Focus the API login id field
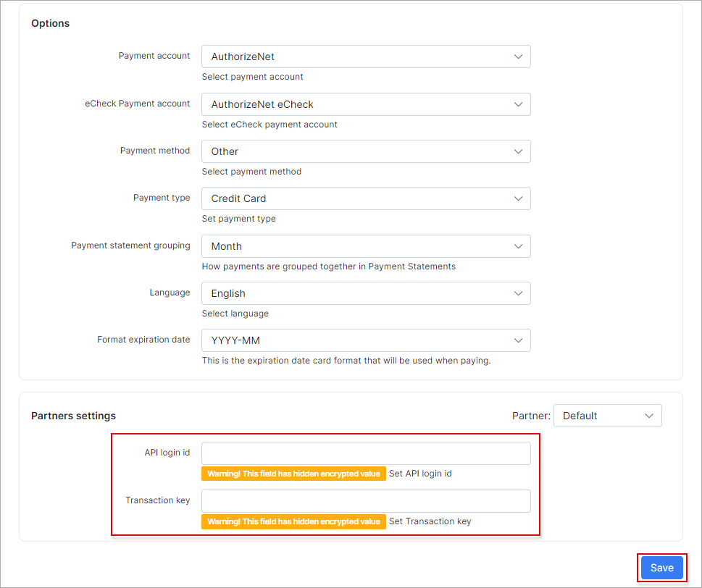 click(x=366, y=453)
